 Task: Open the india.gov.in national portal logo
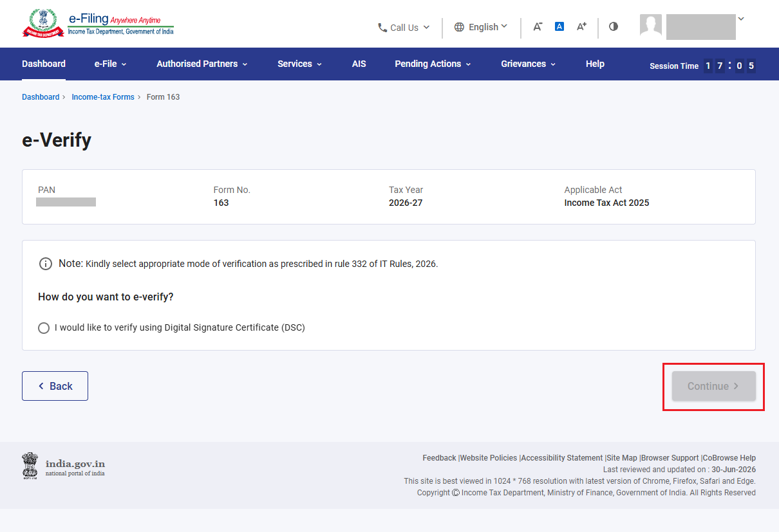click(x=64, y=466)
